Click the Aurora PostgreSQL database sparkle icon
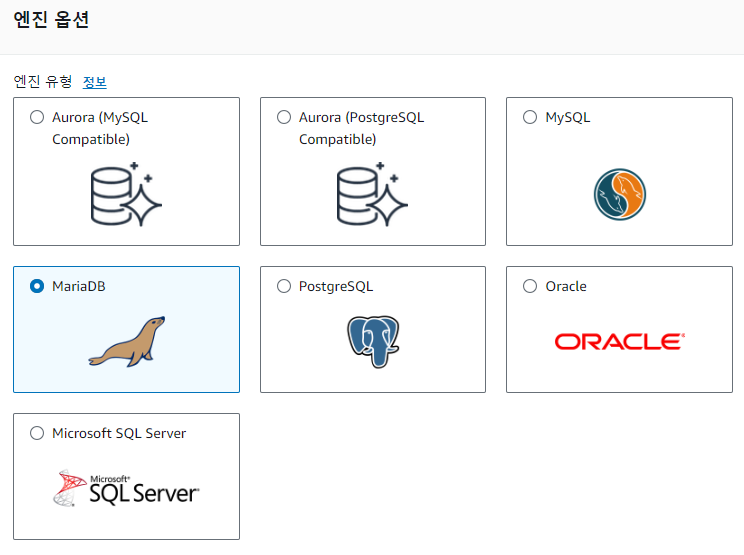 point(372,194)
